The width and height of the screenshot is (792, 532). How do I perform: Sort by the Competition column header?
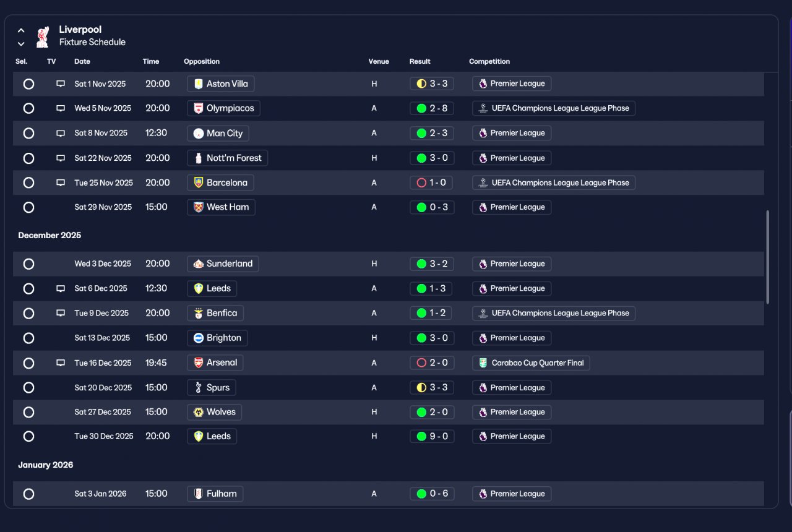(x=489, y=61)
